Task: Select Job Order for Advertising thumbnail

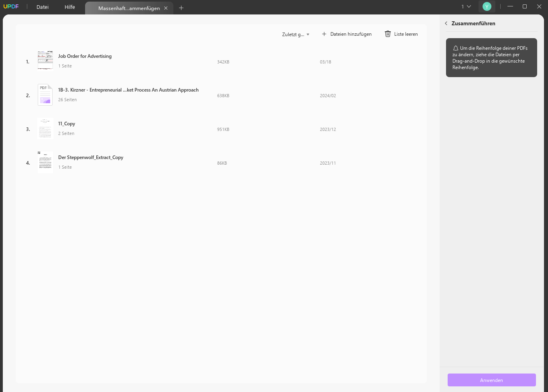Action: click(45, 61)
